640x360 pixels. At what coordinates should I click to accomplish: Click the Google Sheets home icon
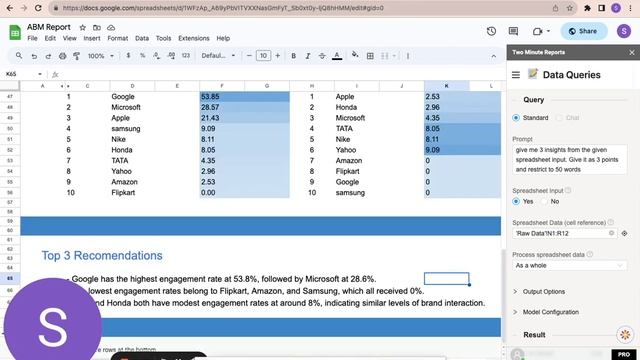click(x=15, y=32)
